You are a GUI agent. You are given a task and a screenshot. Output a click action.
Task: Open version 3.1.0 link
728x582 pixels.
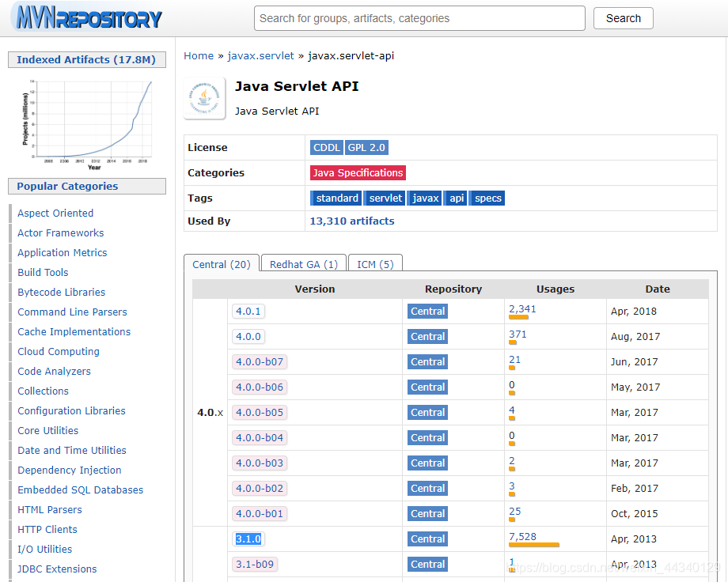tap(248, 539)
